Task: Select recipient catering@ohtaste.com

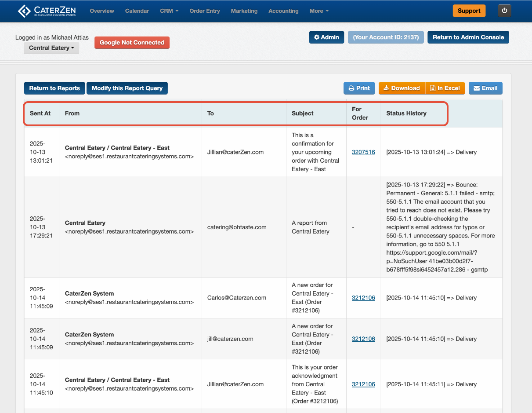Action: coord(237,227)
